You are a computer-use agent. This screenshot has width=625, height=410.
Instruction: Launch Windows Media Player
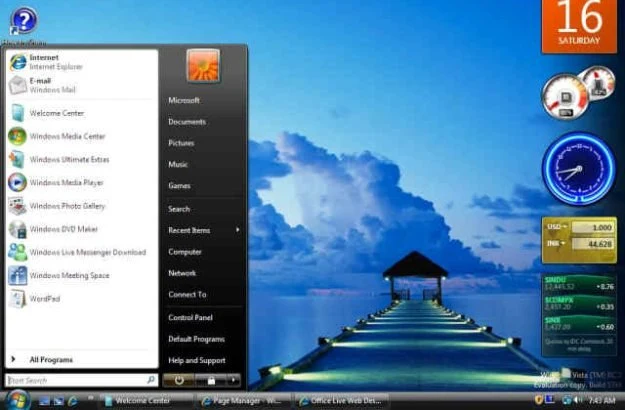point(65,183)
